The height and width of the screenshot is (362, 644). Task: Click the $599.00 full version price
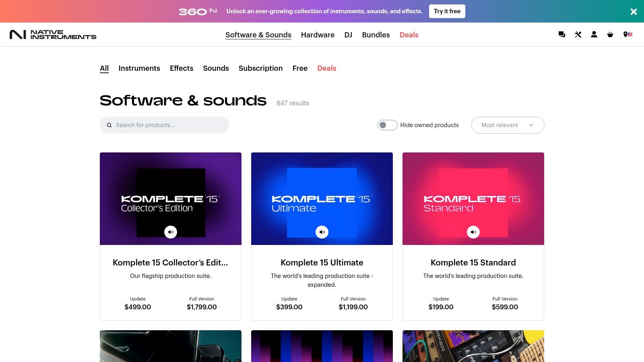(x=505, y=307)
